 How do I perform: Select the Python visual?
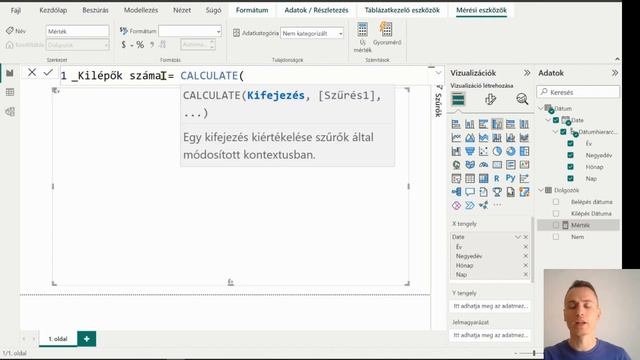[510, 178]
